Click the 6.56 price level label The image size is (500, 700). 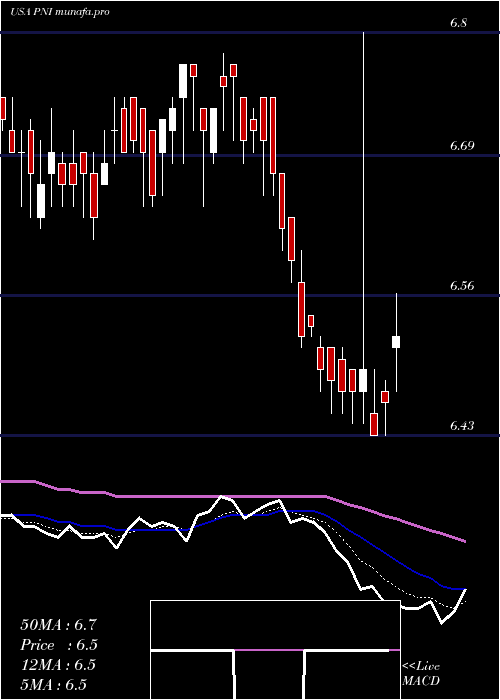[462, 285]
